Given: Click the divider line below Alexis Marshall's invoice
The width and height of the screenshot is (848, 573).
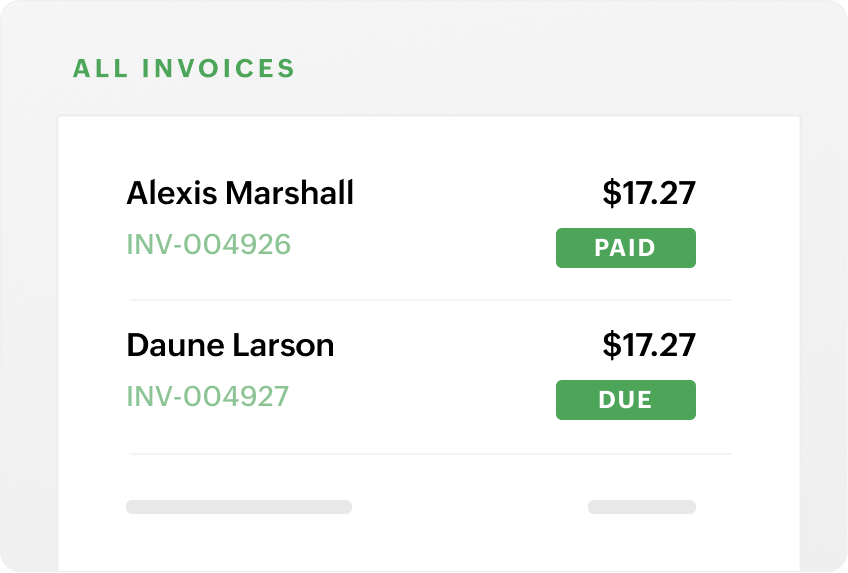Looking at the screenshot, I should click(x=430, y=300).
